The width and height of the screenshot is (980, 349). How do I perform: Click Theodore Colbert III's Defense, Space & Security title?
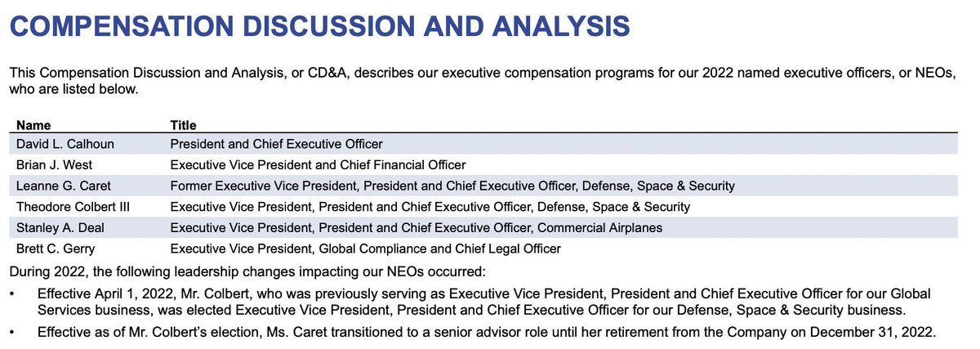[x=430, y=208]
